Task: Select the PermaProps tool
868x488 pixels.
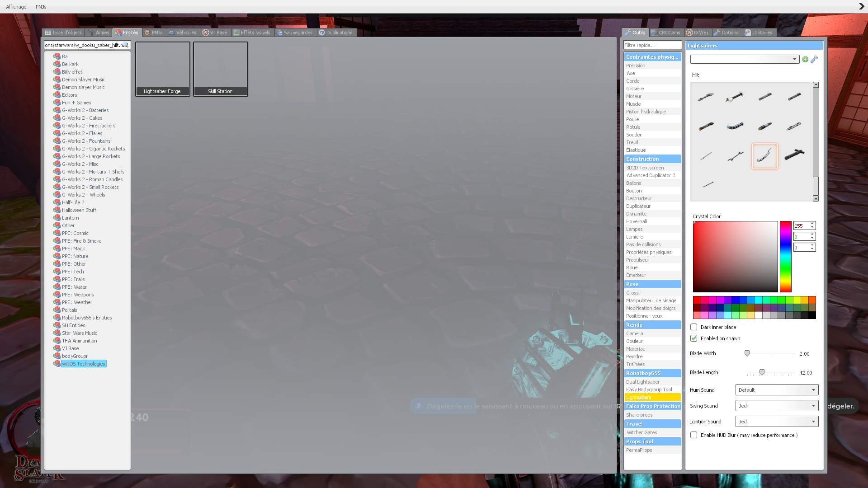Action: [x=652, y=450]
